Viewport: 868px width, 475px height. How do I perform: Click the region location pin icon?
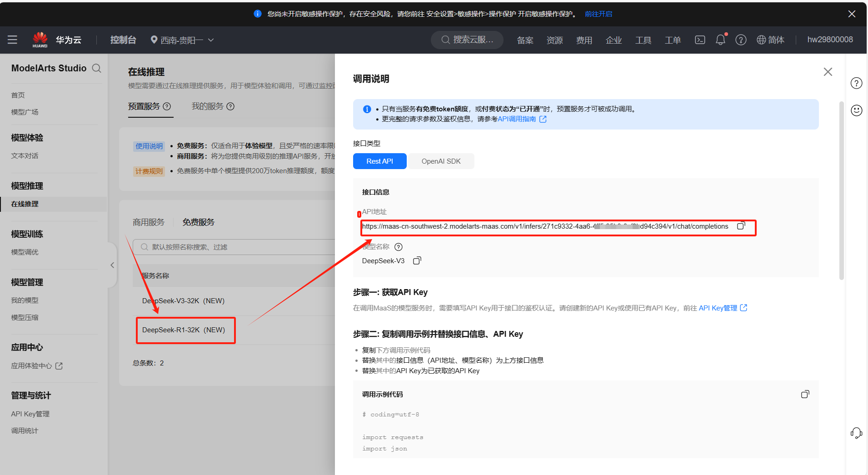point(154,40)
